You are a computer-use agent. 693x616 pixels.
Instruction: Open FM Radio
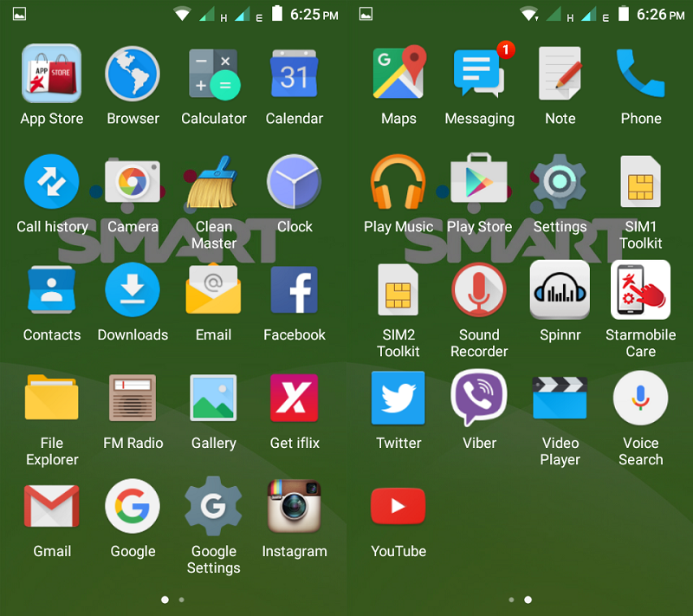coord(133,399)
